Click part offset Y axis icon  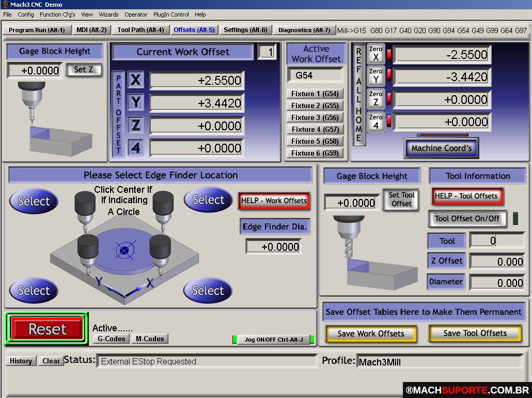pyautogui.click(x=136, y=102)
